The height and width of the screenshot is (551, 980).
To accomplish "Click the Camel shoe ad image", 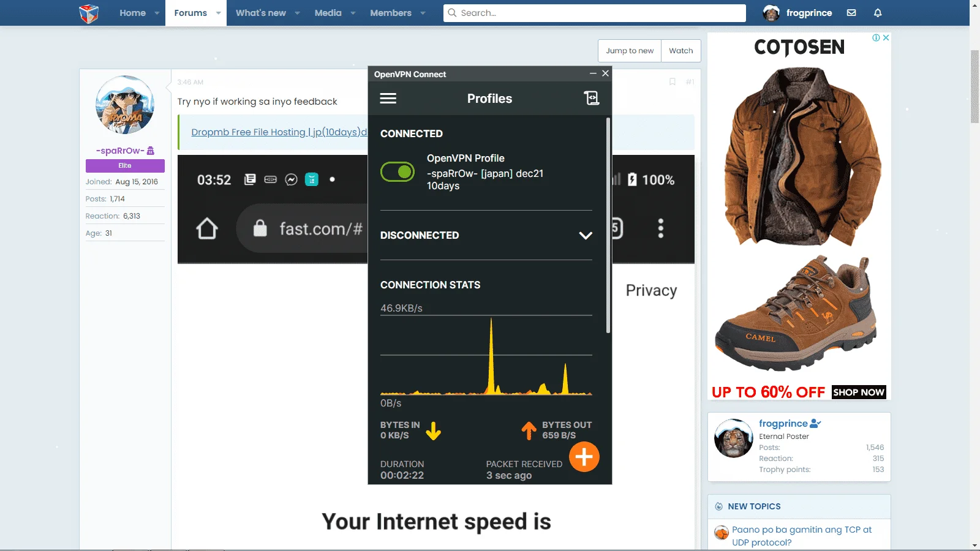I will click(x=796, y=313).
